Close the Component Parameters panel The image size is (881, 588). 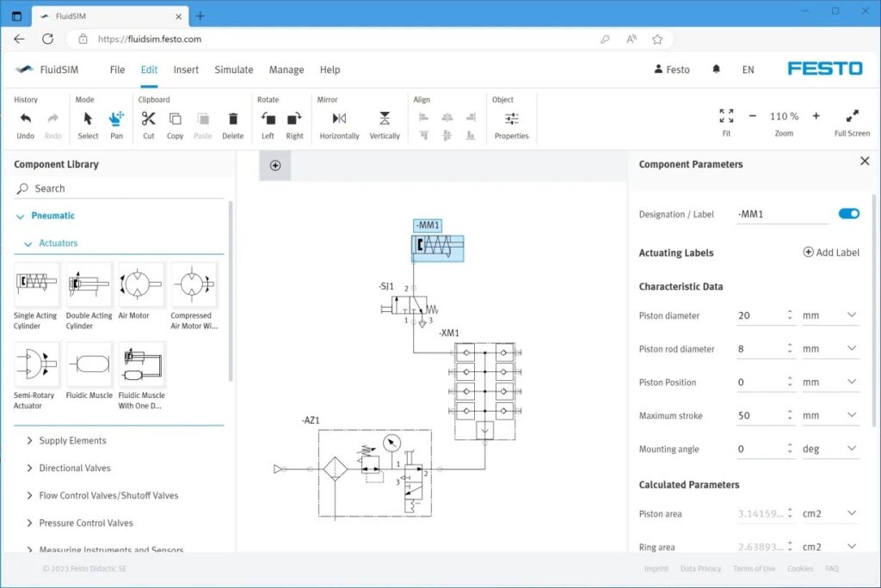point(865,161)
